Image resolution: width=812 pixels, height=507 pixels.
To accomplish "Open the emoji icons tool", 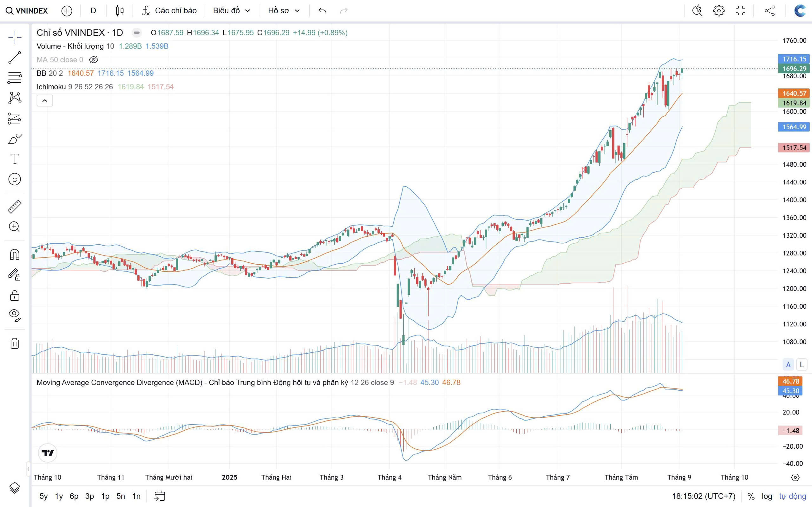I will [15, 179].
